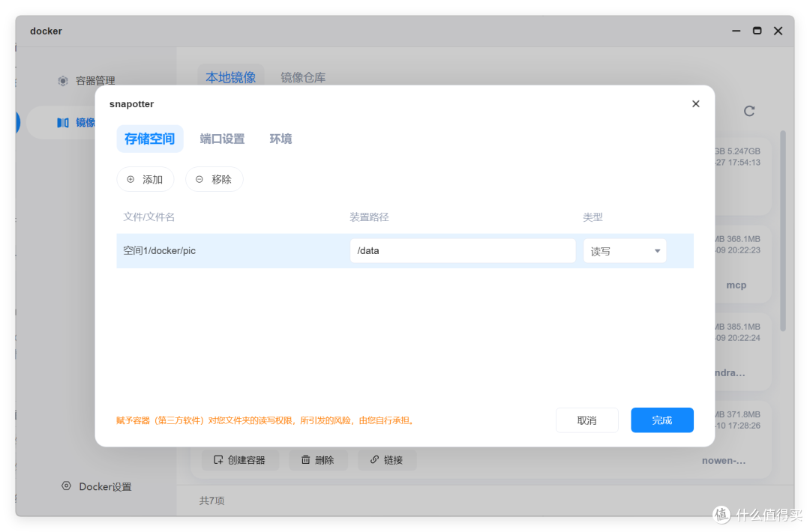Click 创建容器 button in docker window
Image resolution: width=810 pixels, height=532 pixels.
coord(240,460)
